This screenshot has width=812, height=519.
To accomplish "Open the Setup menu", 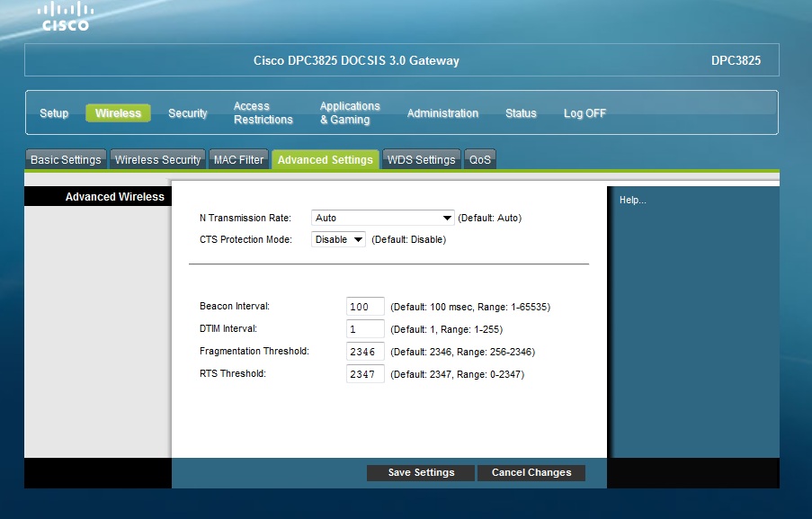I will [x=54, y=113].
